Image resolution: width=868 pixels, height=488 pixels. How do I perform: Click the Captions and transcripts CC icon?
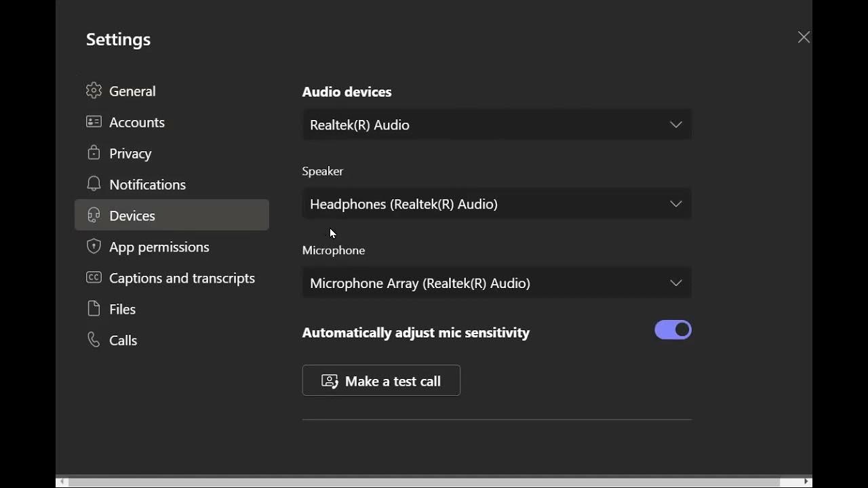click(94, 278)
